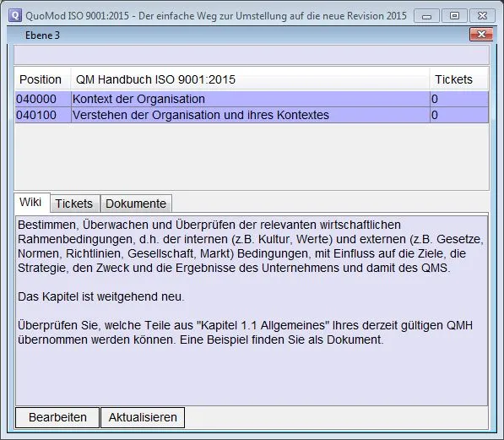Minimize the QuoMod window
Screen dimensions: 504x440
pyautogui.click(x=426, y=16)
